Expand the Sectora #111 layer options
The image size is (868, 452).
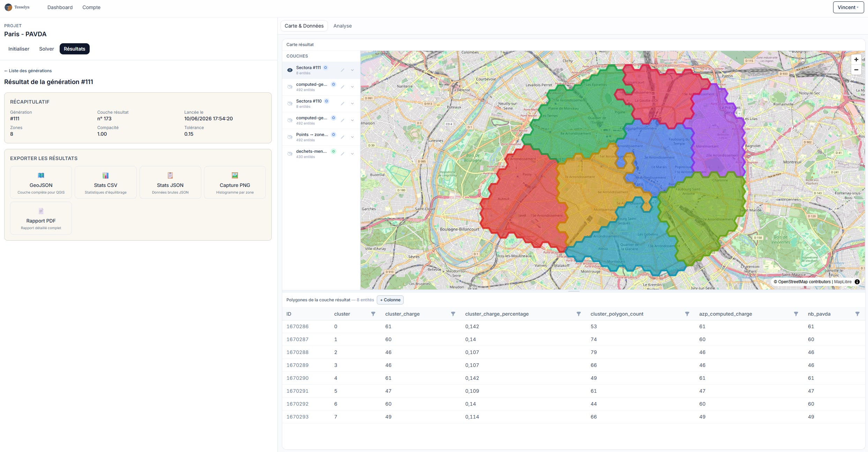(x=352, y=70)
